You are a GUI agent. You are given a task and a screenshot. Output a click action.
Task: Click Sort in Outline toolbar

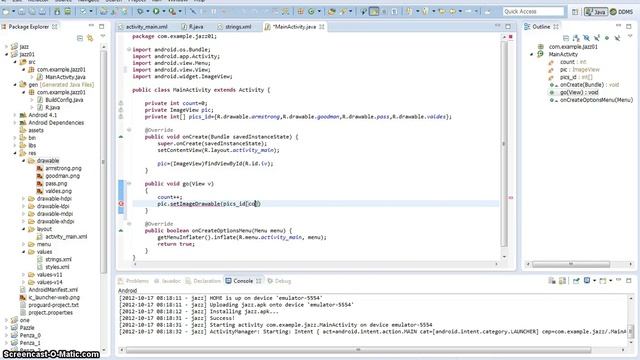coord(576,38)
